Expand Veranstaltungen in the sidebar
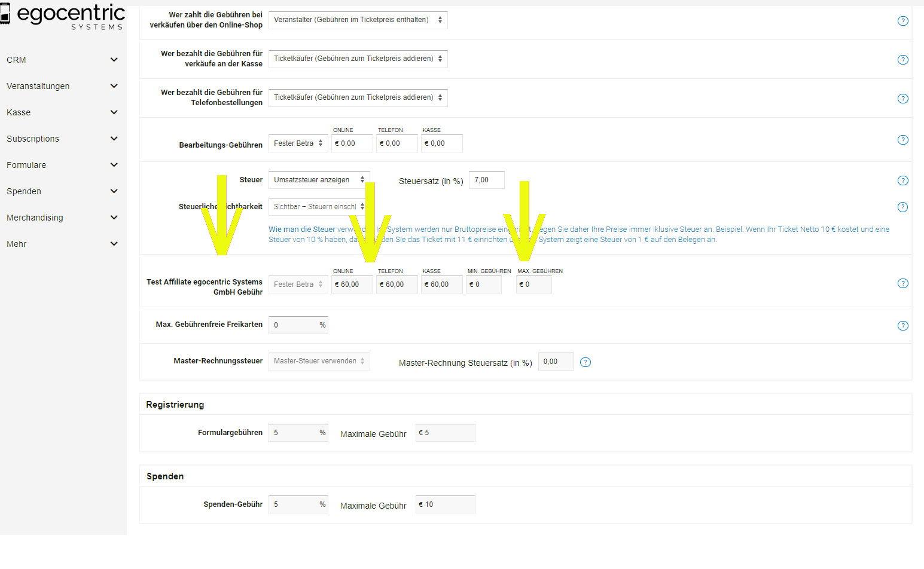This screenshot has height=569, width=924. point(114,86)
